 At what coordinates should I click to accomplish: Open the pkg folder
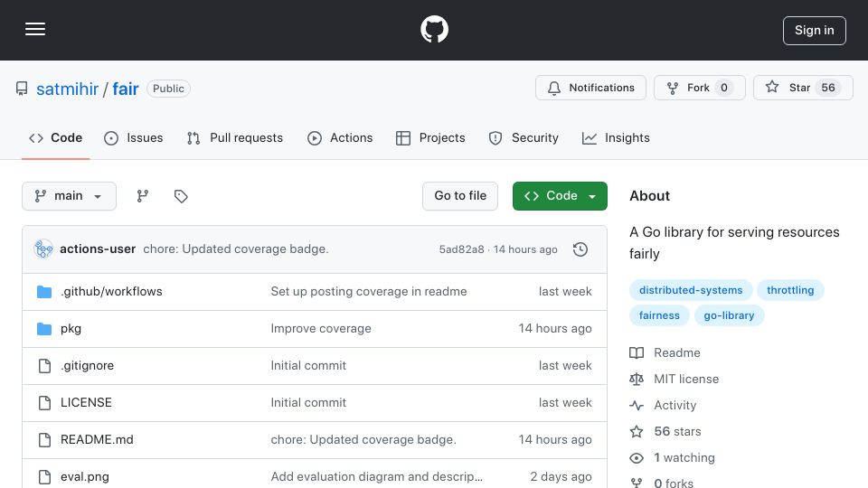click(71, 329)
